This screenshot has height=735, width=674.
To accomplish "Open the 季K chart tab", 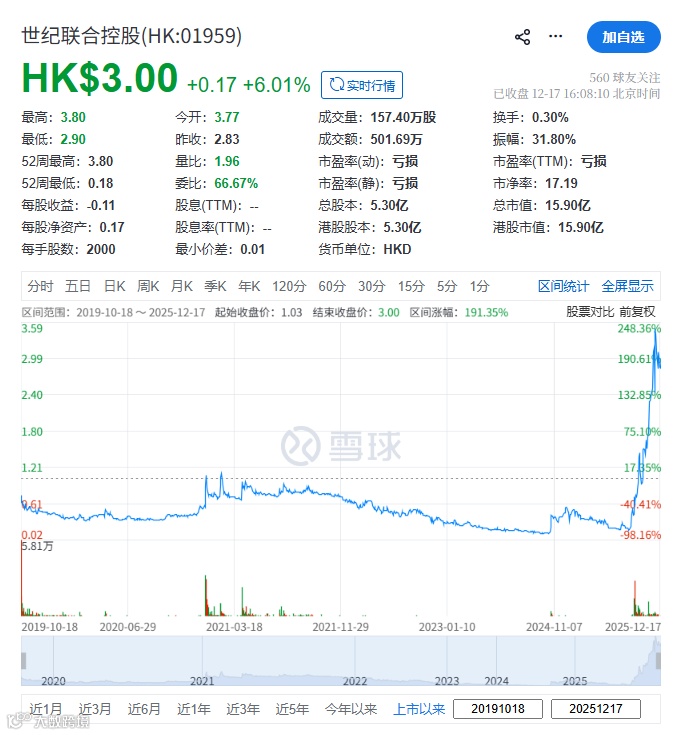I will coord(216,286).
